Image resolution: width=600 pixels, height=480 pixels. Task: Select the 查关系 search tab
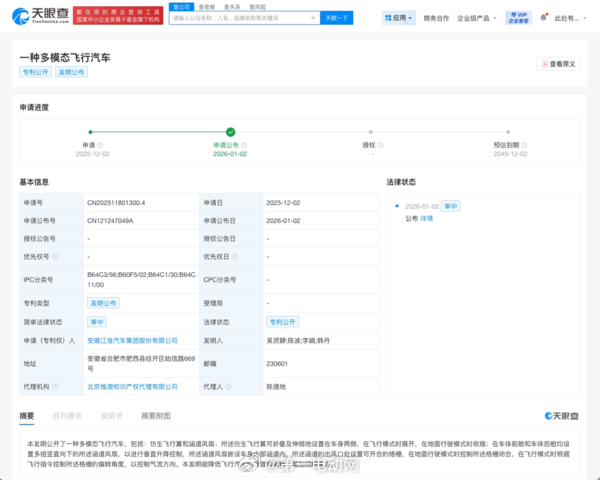pos(232,7)
